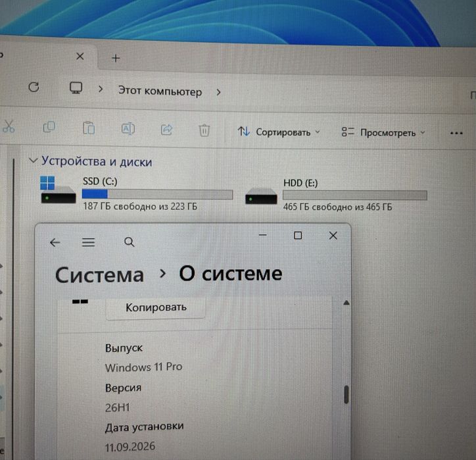Close the Settings window

click(333, 236)
